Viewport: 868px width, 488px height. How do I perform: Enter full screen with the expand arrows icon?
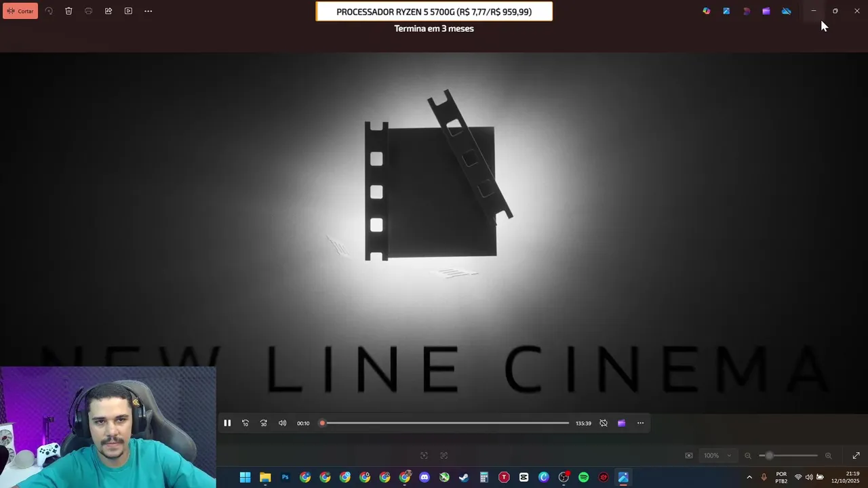click(856, 455)
